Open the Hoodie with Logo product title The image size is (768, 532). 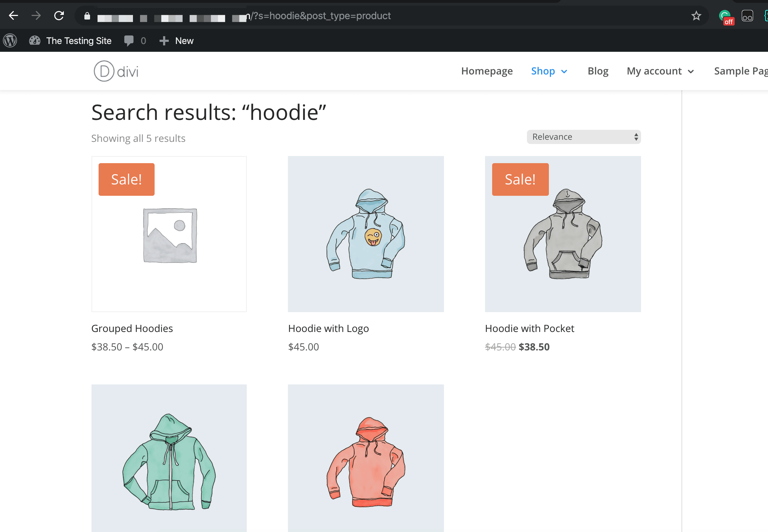click(x=328, y=328)
